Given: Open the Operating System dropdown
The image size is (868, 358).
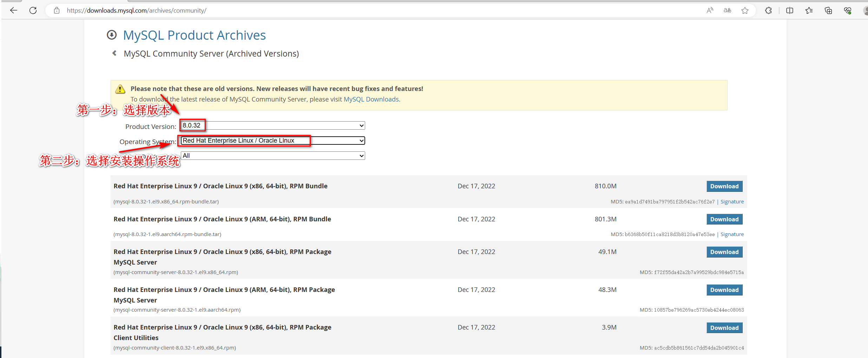Looking at the screenshot, I should (273, 141).
